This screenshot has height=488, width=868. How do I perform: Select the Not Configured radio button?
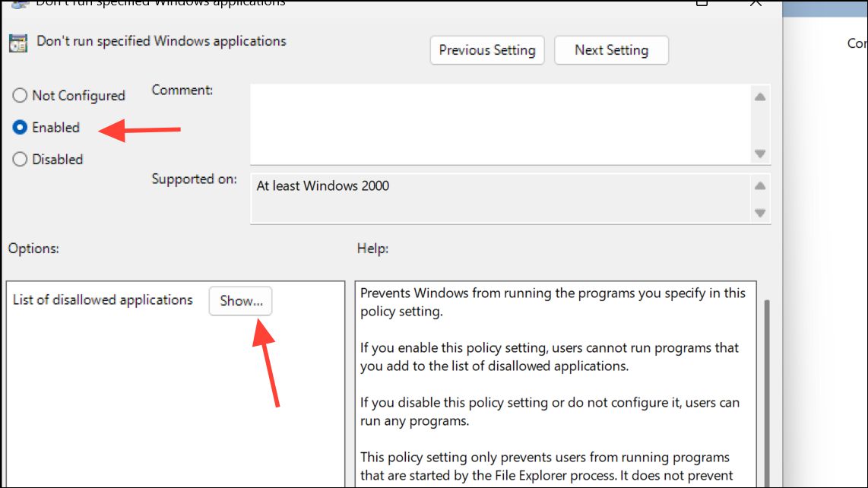[20, 95]
